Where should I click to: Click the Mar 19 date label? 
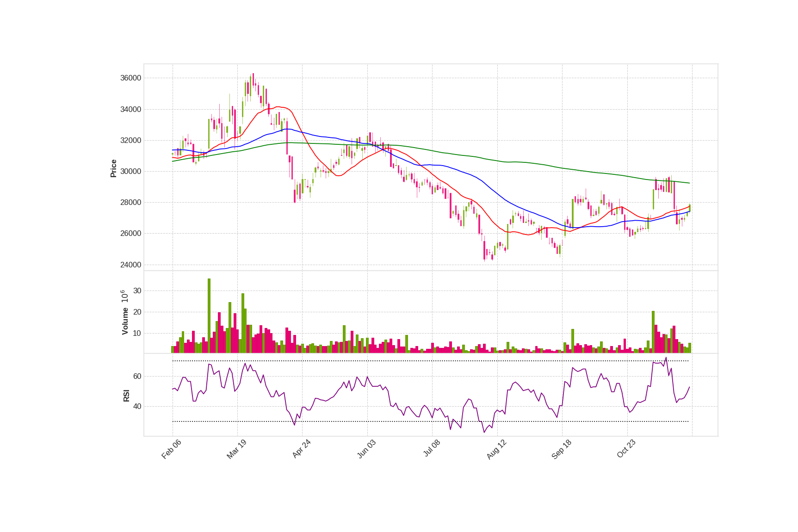(x=236, y=449)
